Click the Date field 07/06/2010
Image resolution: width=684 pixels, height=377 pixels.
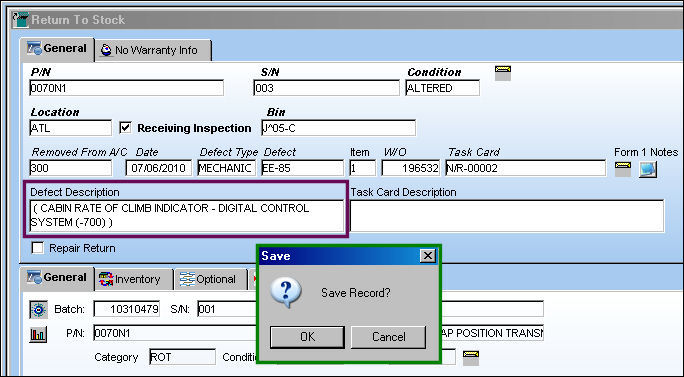click(x=159, y=168)
